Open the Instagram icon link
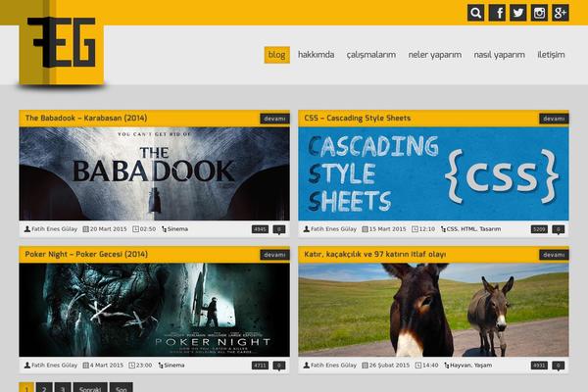The width and height of the screenshot is (588, 392). 539,13
